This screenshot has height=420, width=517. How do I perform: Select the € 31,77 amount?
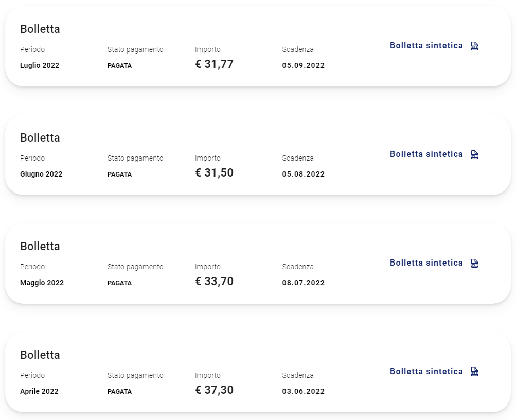coord(215,64)
